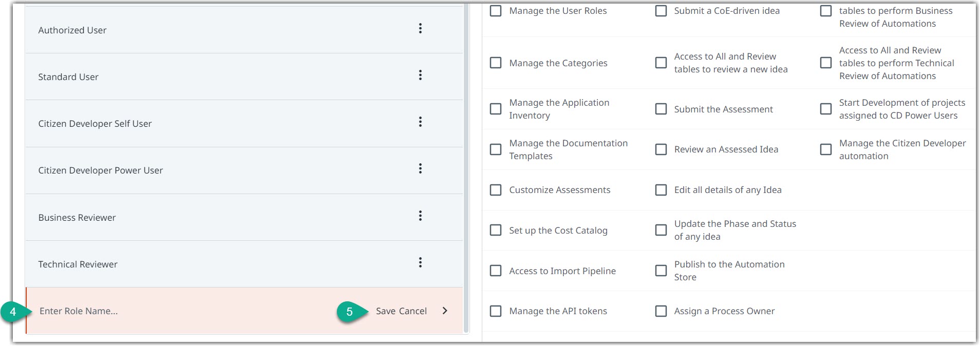Open the Business Reviewer three-dot menu
This screenshot has height=346, width=980.
click(x=420, y=216)
